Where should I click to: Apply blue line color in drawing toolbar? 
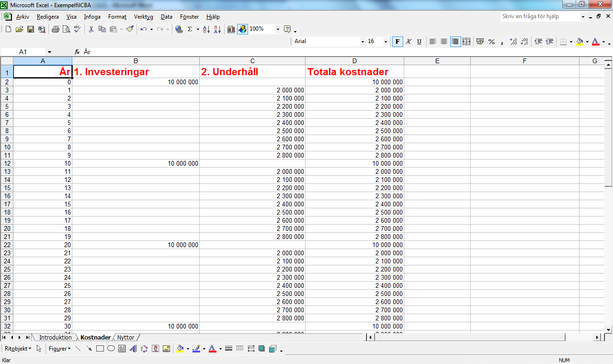pyautogui.click(x=196, y=349)
